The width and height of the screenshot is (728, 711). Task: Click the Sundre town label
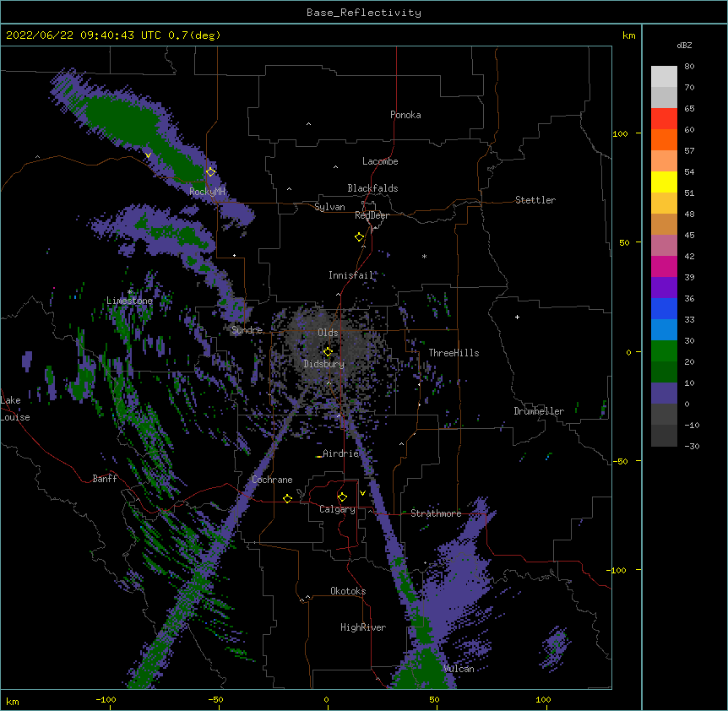[247, 330]
